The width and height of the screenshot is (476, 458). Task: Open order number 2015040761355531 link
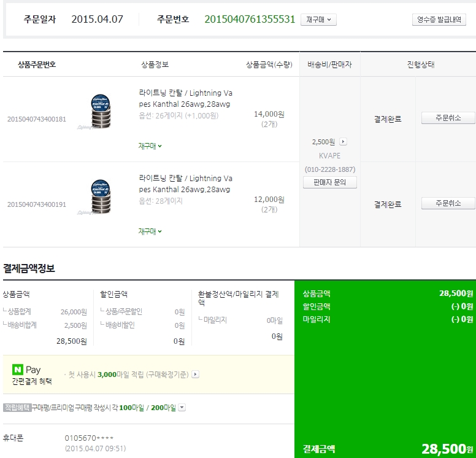point(250,20)
